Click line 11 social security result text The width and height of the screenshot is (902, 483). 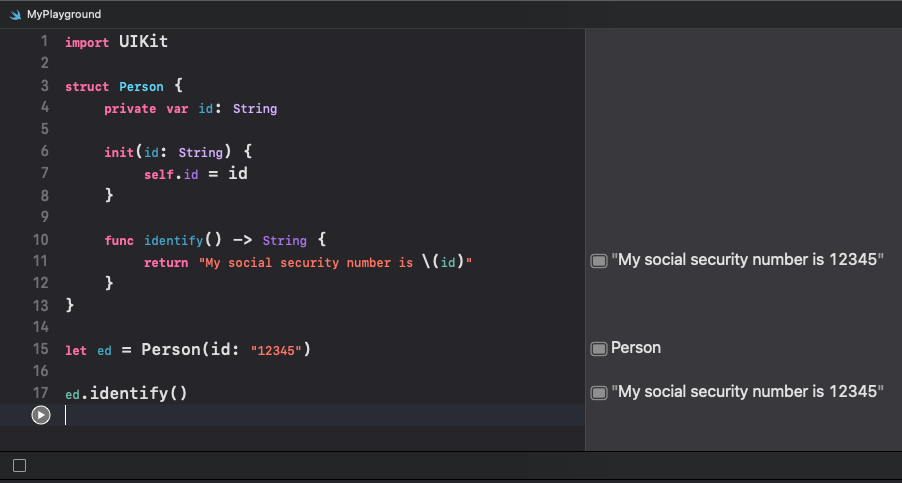click(x=747, y=260)
